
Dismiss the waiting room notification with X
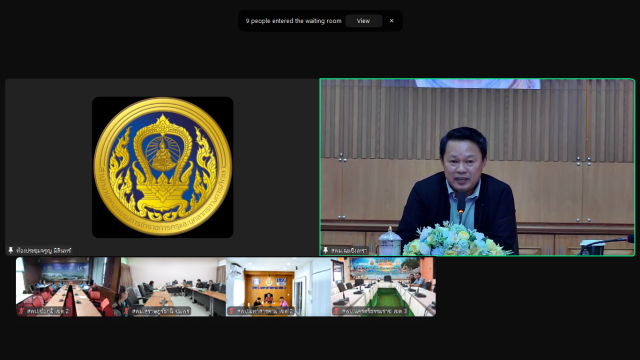point(391,21)
